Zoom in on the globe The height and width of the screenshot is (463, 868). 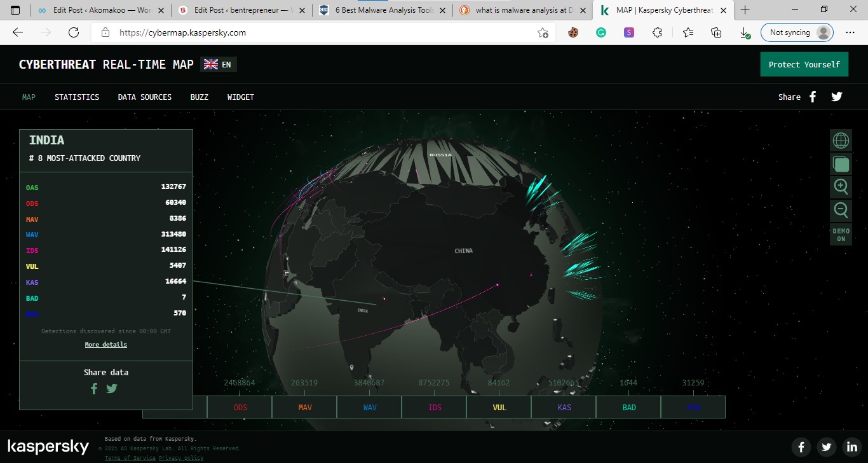(x=841, y=187)
